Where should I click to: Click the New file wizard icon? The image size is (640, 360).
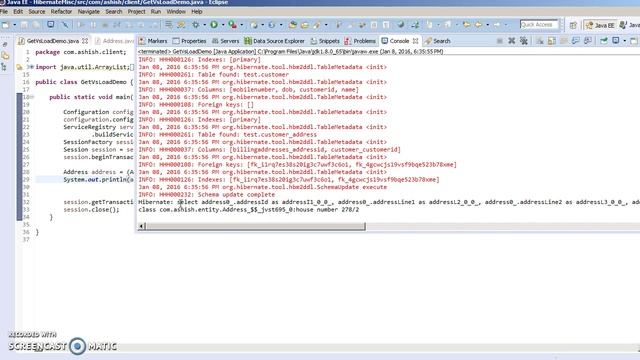6,25
